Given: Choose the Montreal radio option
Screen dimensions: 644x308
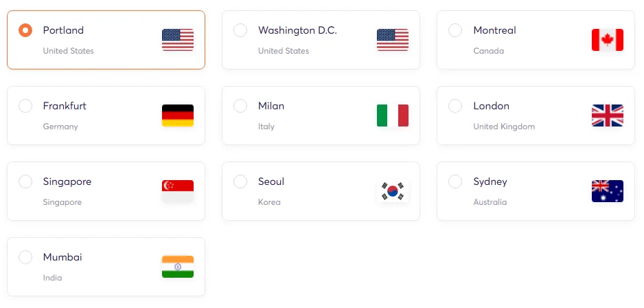Looking at the screenshot, I should click(x=455, y=30).
